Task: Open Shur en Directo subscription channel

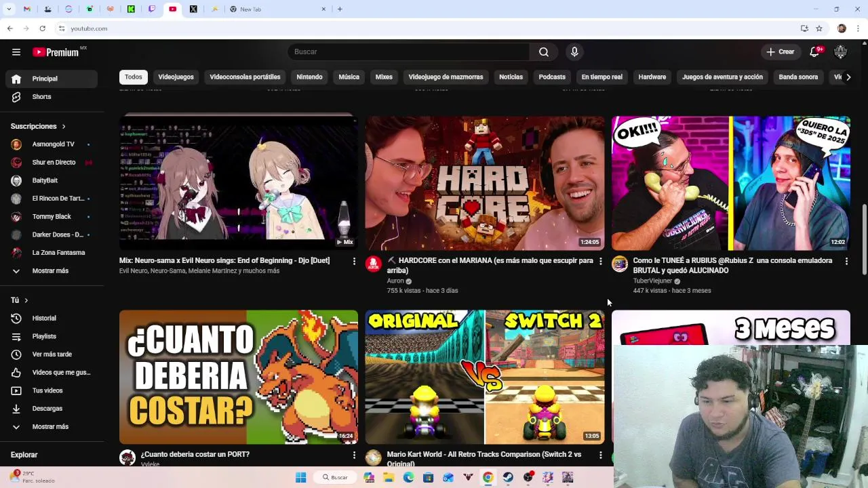Action: coord(52,163)
